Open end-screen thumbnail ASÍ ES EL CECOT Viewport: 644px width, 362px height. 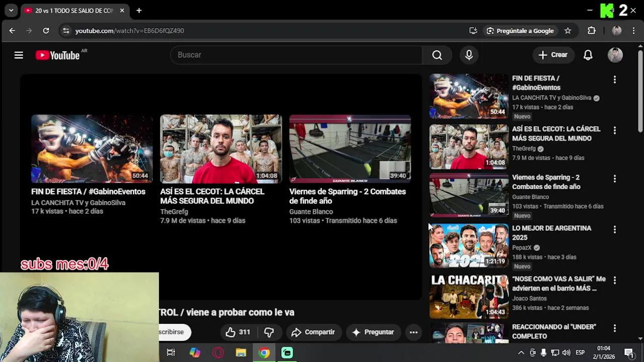tap(221, 149)
